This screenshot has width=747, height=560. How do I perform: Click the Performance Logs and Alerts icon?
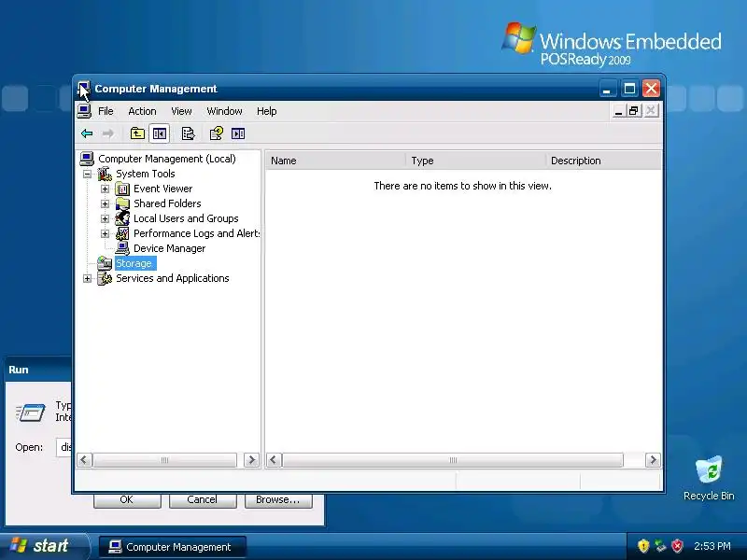pos(122,233)
